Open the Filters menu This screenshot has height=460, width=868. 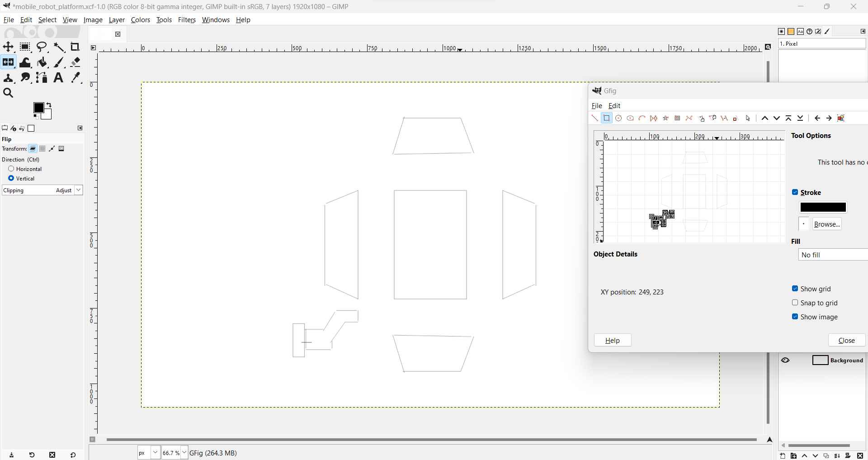pyautogui.click(x=187, y=20)
